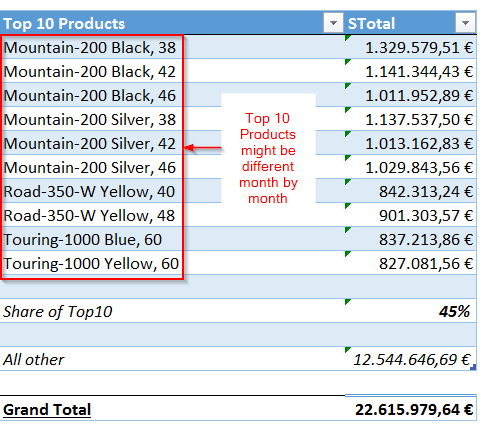
Task: Click green triangle marker on 842.313,24 € cell
Action: point(348,182)
